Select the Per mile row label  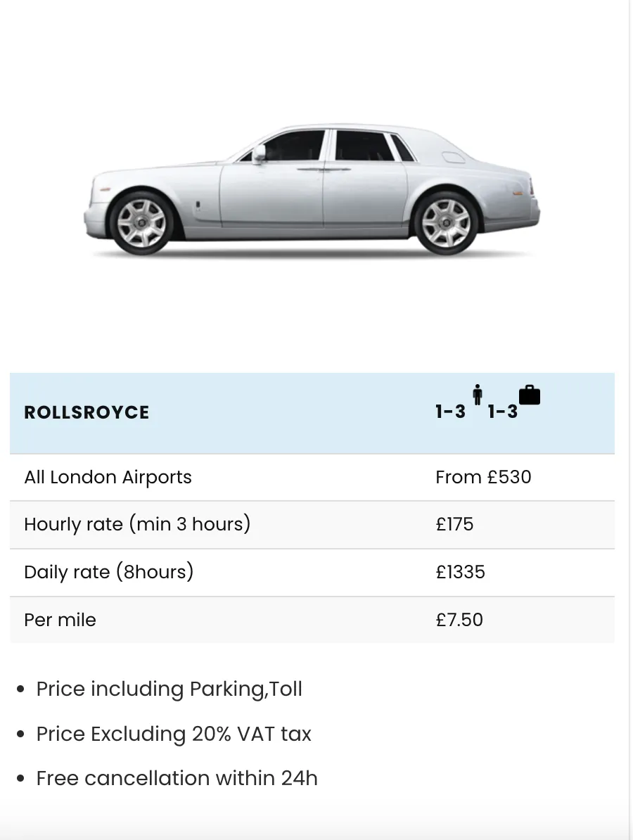coord(60,620)
